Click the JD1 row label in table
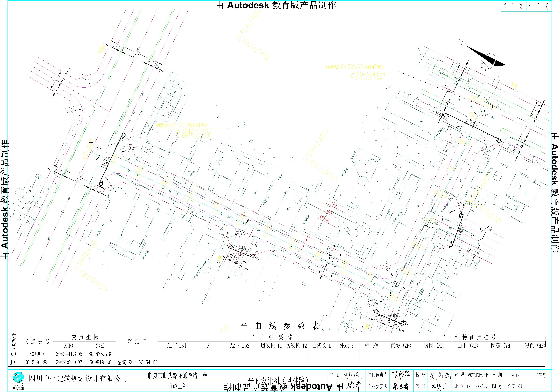The width and height of the screenshot is (560, 392). [13, 363]
